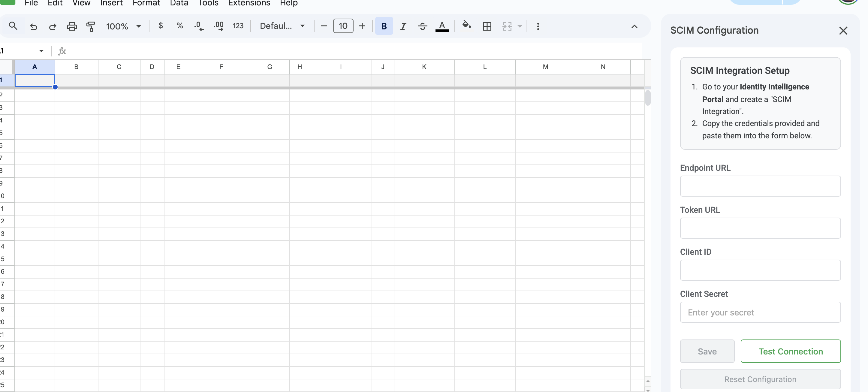Toggle strikethrough formatting button
This screenshot has height=392, width=868.
pyautogui.click(x=422, y=26)
